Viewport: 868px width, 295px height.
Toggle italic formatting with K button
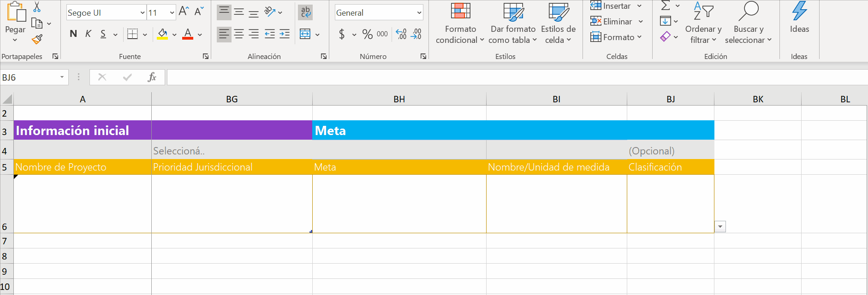coord(88,34)
